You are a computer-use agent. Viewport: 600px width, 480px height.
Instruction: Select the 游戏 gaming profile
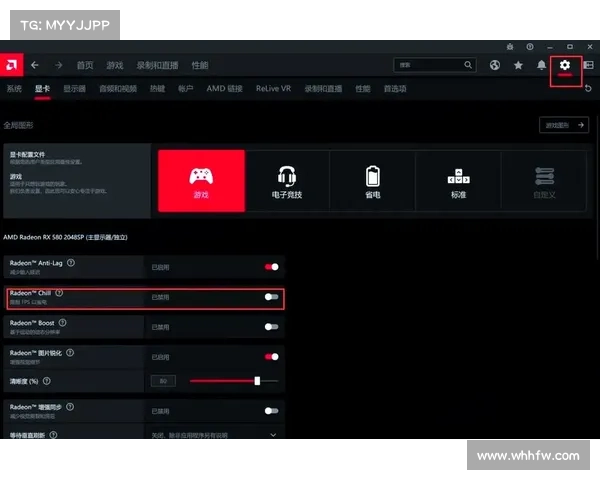201,181
